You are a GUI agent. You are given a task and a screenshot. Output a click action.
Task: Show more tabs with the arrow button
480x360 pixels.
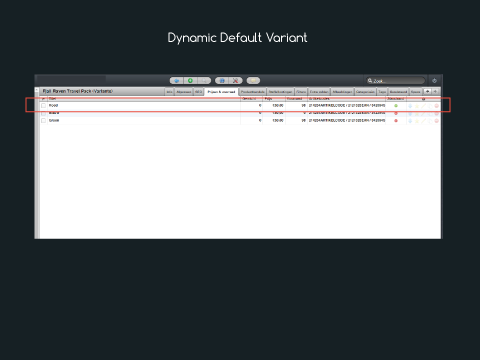coord(427,91)
